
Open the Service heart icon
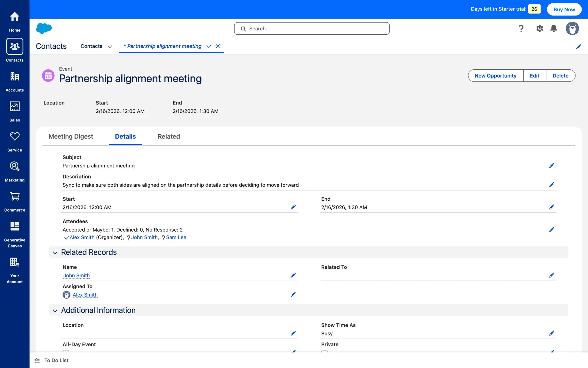tap(15, 136)
